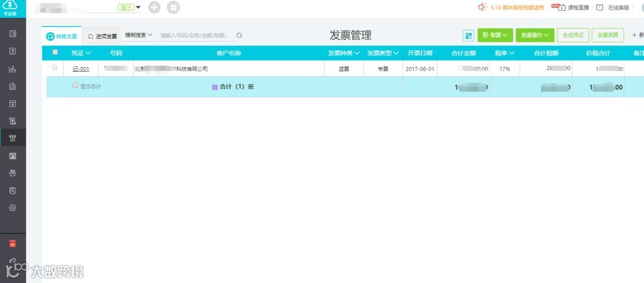Viewport: 644px width, 283px height.
Task: Open the yen-symbol ledger sidebar icon
Action: coord(13,51)
